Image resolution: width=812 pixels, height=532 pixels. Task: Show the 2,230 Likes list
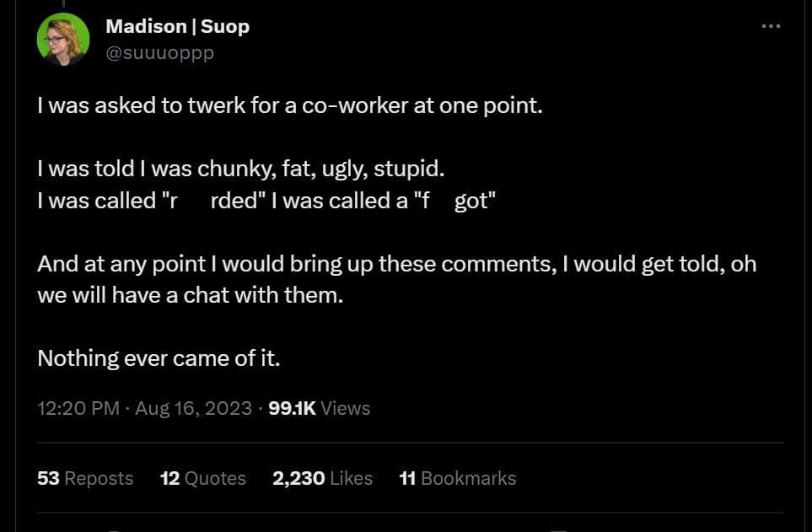click(x=322, y=478)
